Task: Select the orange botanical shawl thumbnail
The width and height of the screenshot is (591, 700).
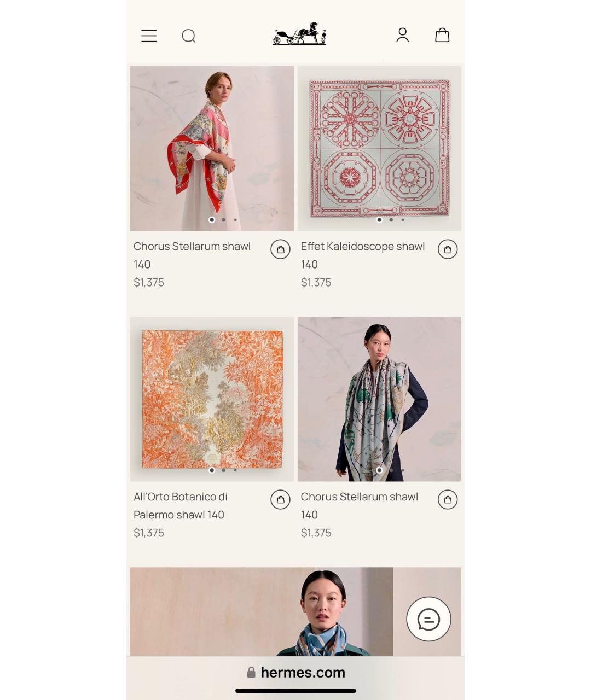Action: pyautogui.click(x=212, y=399)
